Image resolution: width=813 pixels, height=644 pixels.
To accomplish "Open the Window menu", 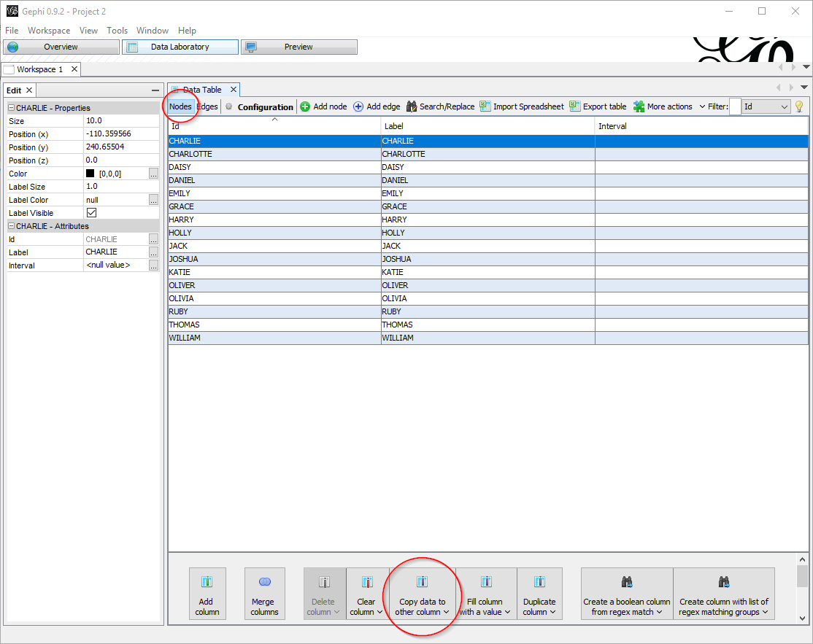I will 153,31.
